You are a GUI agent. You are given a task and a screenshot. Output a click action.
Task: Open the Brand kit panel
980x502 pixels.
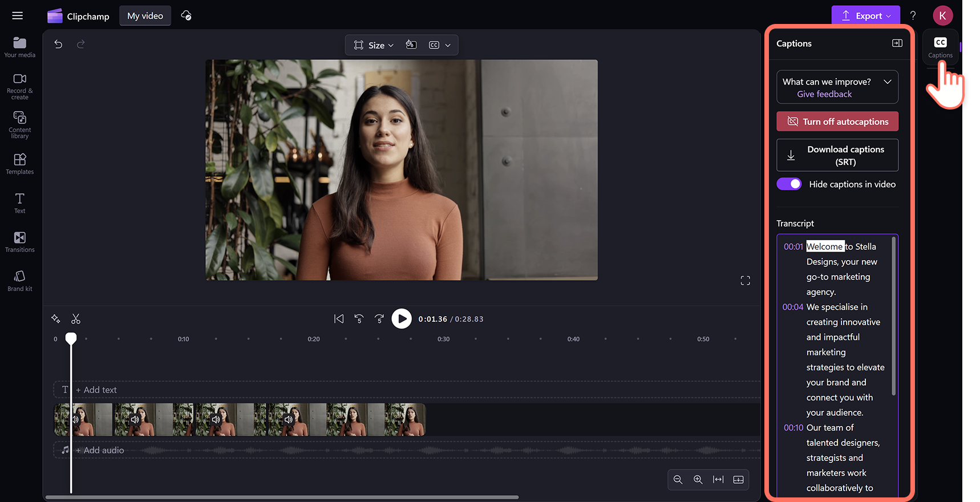[x=20, y=281]
